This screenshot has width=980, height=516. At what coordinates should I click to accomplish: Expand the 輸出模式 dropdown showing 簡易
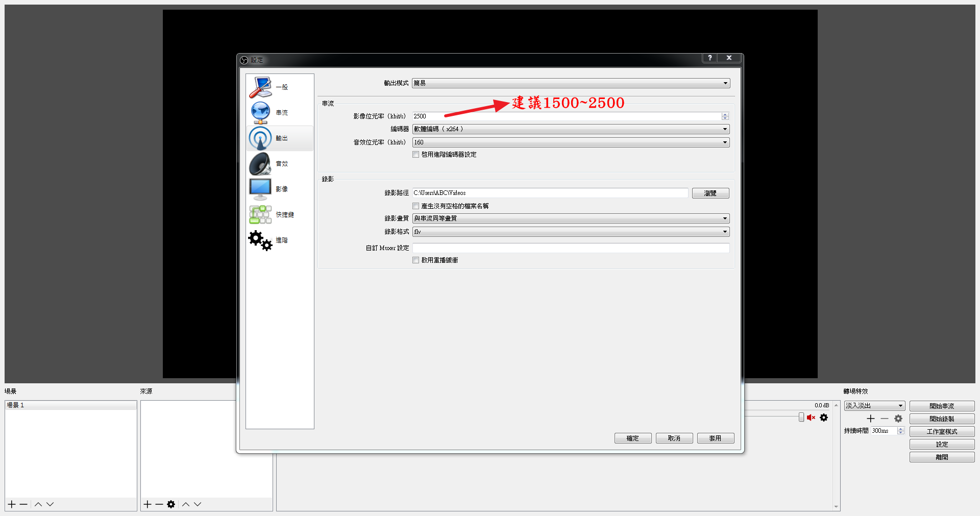[x=571, y=83]
